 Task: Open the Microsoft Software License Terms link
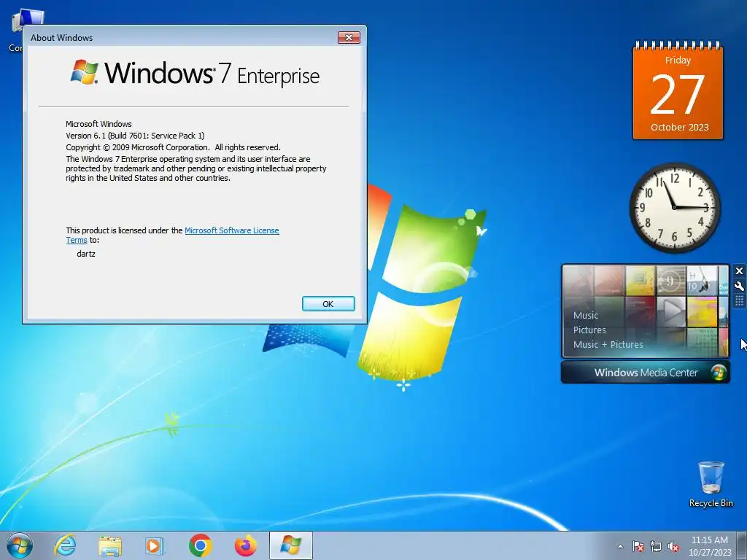pos(231,230)
